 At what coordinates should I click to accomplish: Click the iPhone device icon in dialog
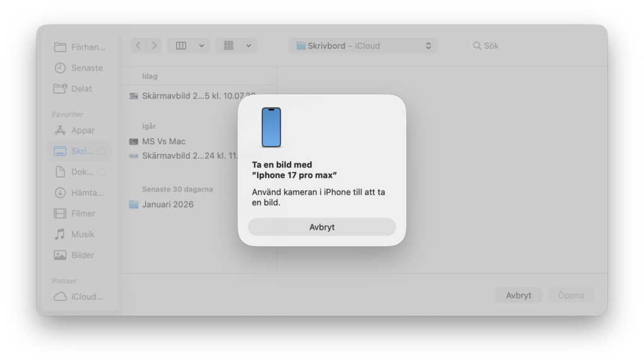click(x=271, y=127)
